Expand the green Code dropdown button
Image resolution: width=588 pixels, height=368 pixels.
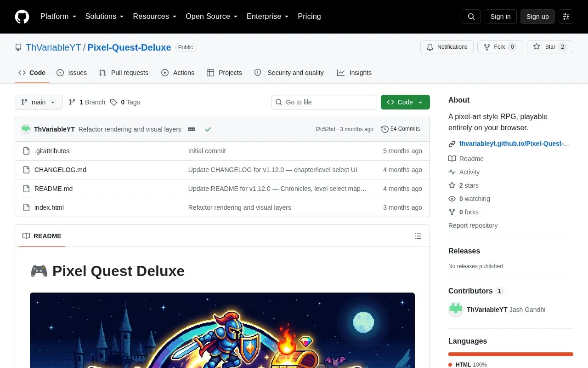pyautogui.click(x=405, y=102)
